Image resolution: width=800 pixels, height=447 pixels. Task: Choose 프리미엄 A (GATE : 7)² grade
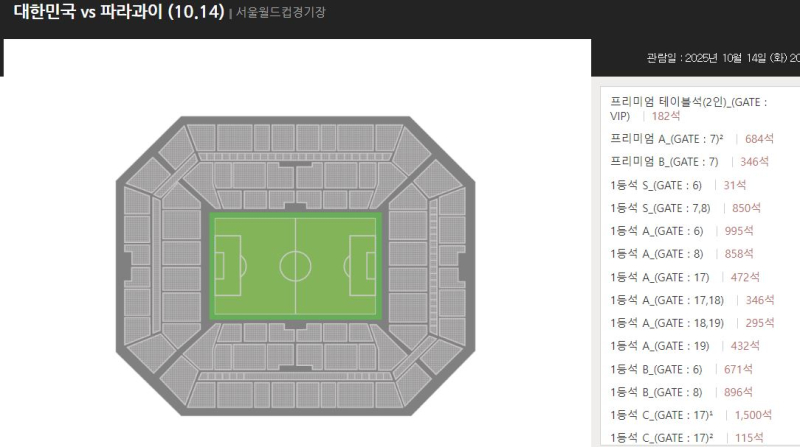click(x=666, y=138)
